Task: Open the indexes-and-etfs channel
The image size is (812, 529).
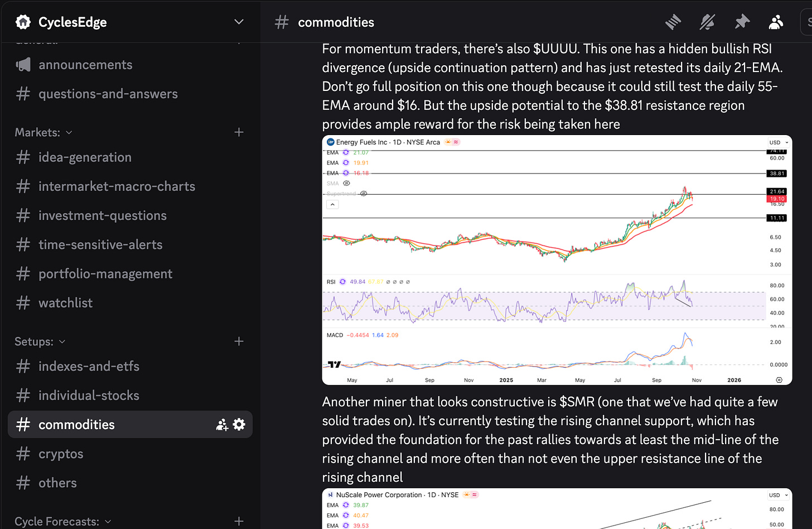Action: tap(130, 366)
